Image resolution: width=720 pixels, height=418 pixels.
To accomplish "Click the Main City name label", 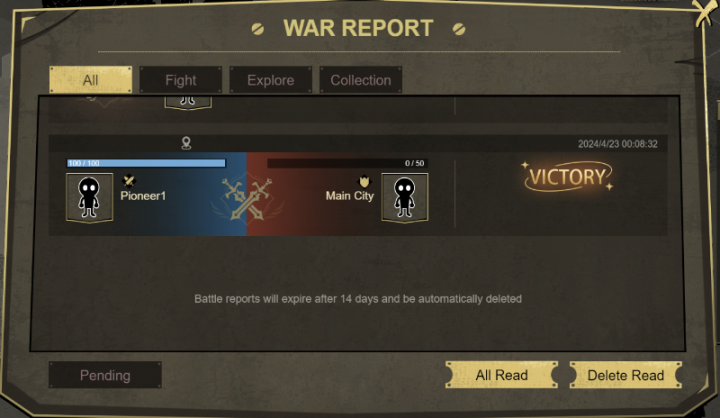I will coord(350,196).
